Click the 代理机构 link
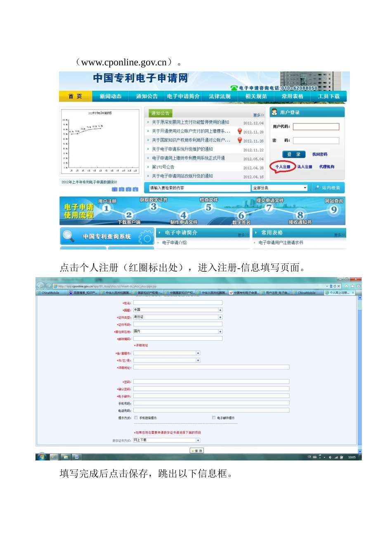The height and width of the screenshot is (555, 392). pyautogui.click(x=327, y=167)
